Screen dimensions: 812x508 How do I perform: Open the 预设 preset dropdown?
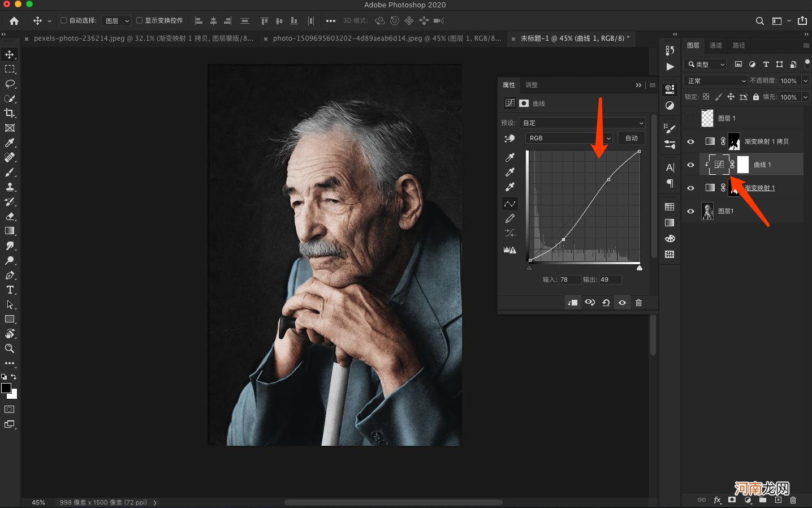pyautogui.click(x=582, y=123)
